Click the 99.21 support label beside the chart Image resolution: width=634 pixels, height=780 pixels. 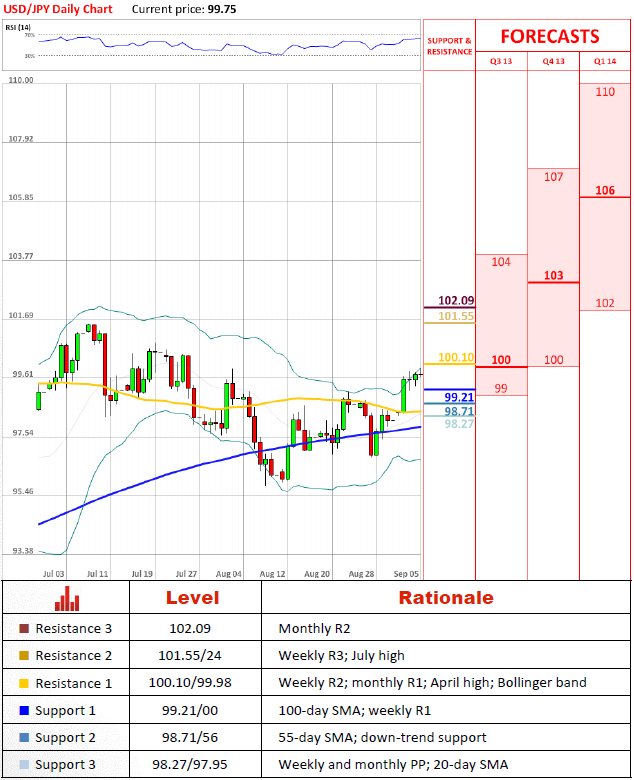click(x=459, y=397)
